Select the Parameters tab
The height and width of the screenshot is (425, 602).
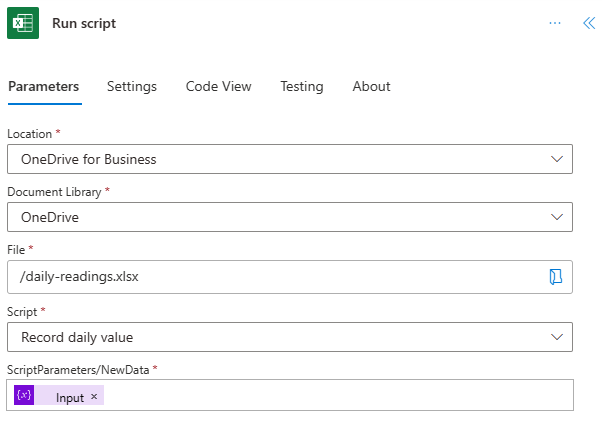coord(44,87)
